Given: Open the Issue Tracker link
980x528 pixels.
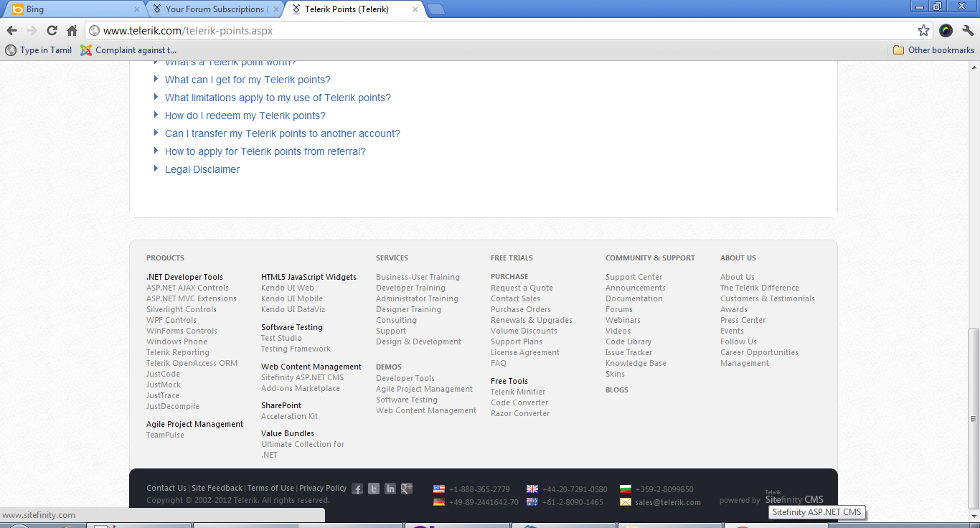Looking at the screenshot, I should (628, 352).
